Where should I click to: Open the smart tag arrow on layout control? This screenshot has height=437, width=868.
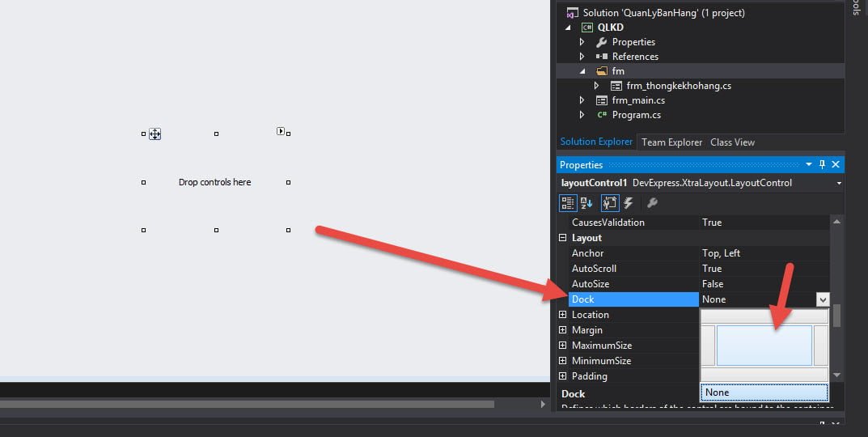tap(280, 131)
